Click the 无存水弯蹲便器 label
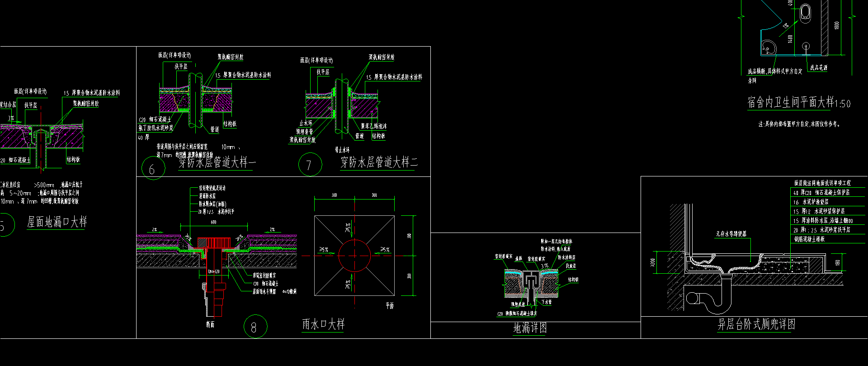The image size is (868, 366). 731,234
